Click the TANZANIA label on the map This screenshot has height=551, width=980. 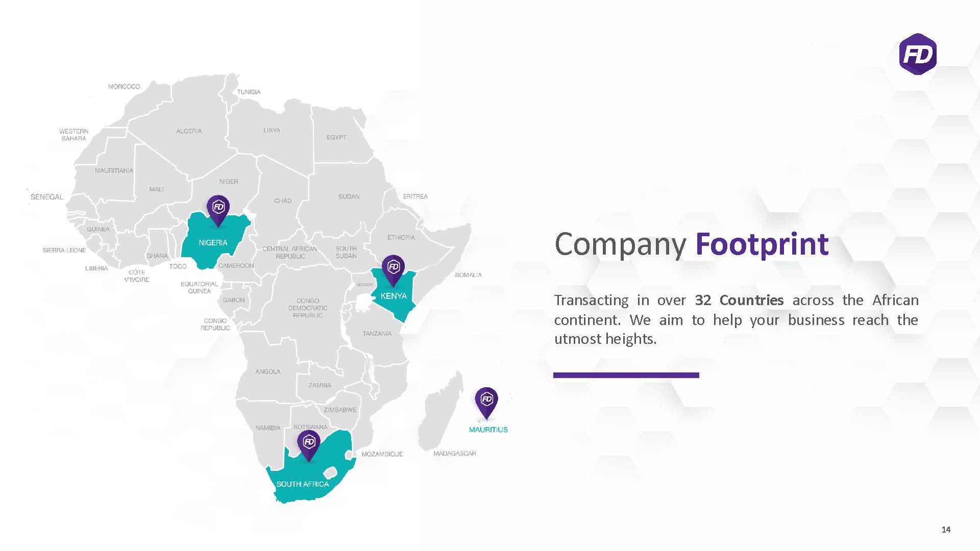(377, 334)
